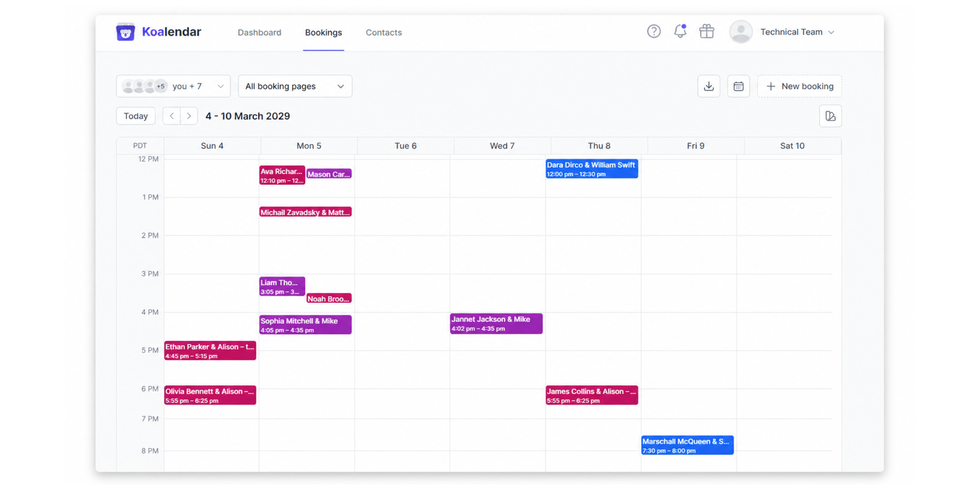The height and width of the screenshot is (490, 980).
Task: Open James Collins & Alison booking
Action: point(592,395)
